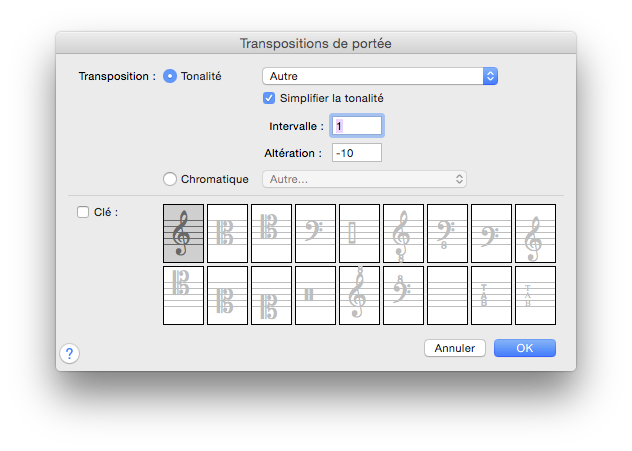Select the highlighted treble clef tile
The width and height of the screenshot is (632, 451).
(183, 233)
